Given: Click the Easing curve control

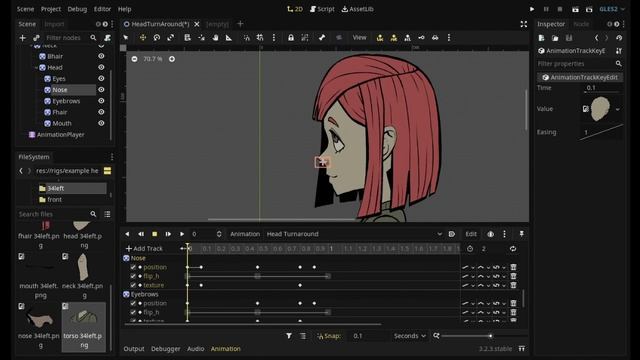Looking at the screenshot, I should [x=602, y=132].
